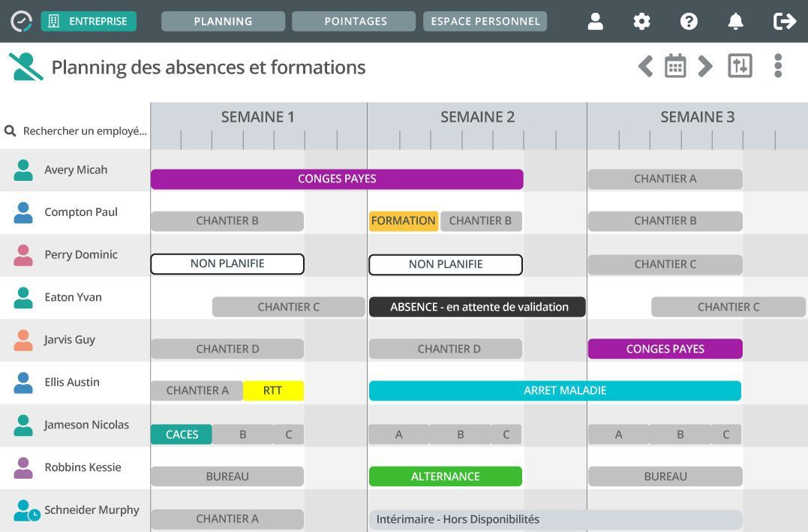Open the user profile icon

(595, 21)
